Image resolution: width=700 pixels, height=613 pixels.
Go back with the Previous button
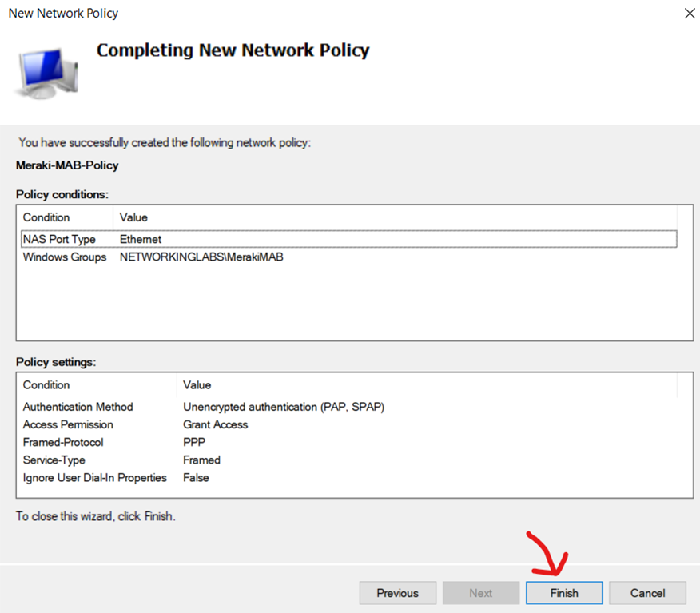(x=398, y=593)
